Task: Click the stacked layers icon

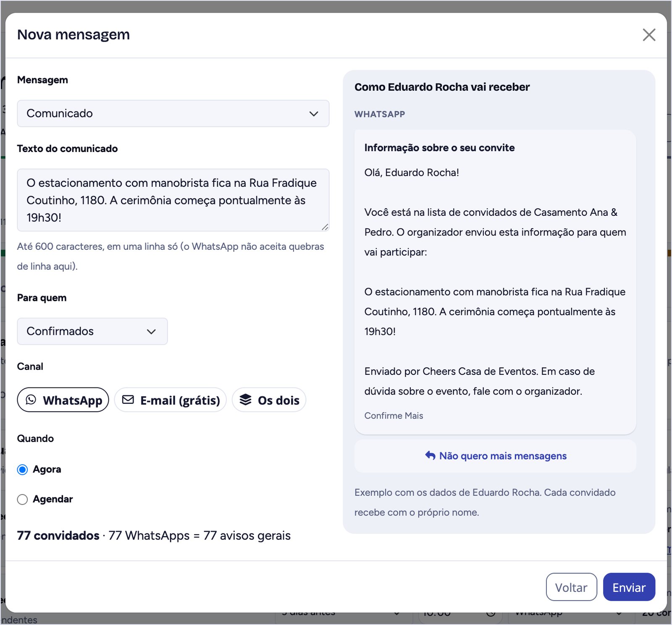Action: pos(245,400)
